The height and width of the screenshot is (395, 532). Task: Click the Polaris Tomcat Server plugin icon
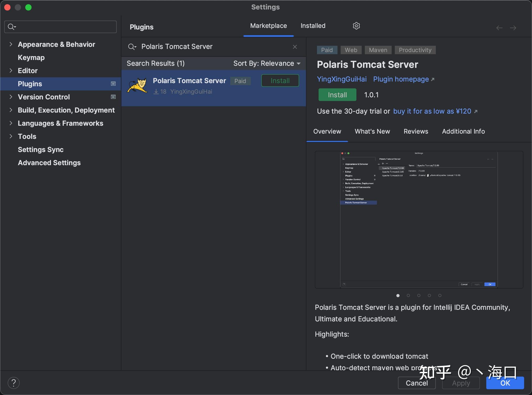tap(139, 85)
